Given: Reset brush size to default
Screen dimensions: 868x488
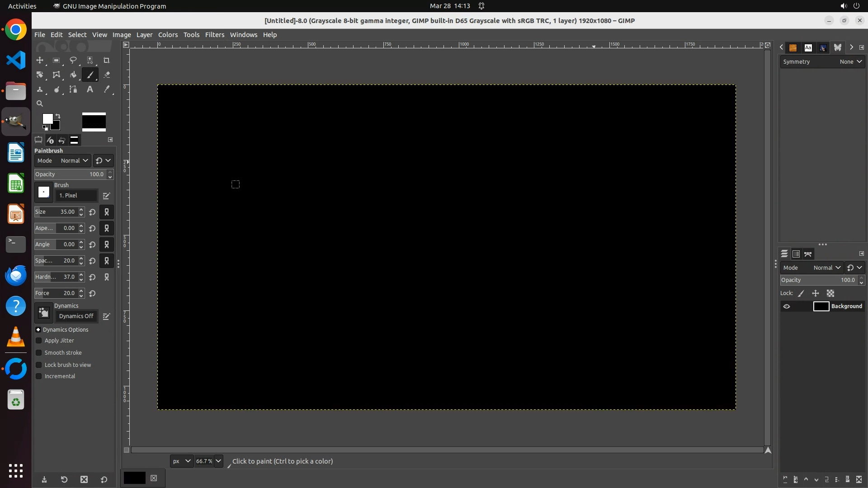Looking at the screenshot, I should (92, 212).
